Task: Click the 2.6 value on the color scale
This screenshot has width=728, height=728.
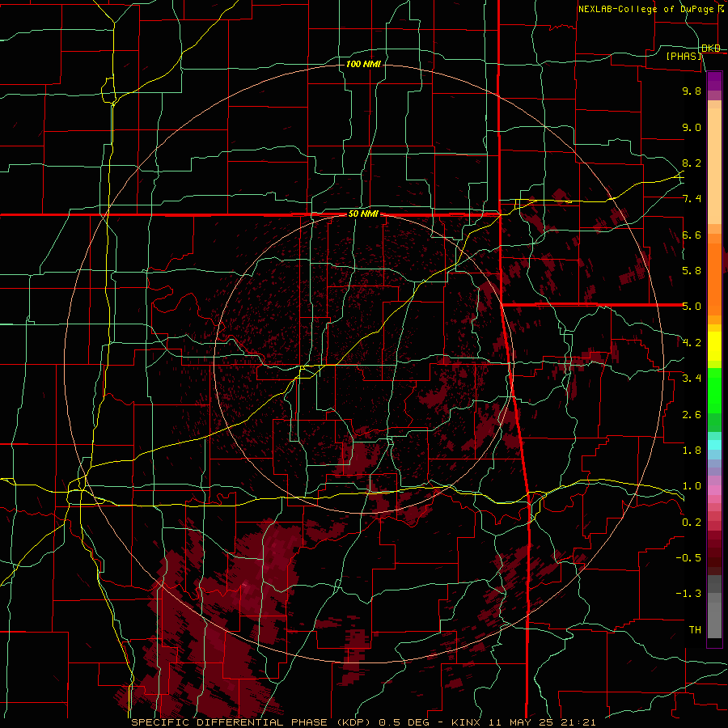Action: [x=692, y=415]
